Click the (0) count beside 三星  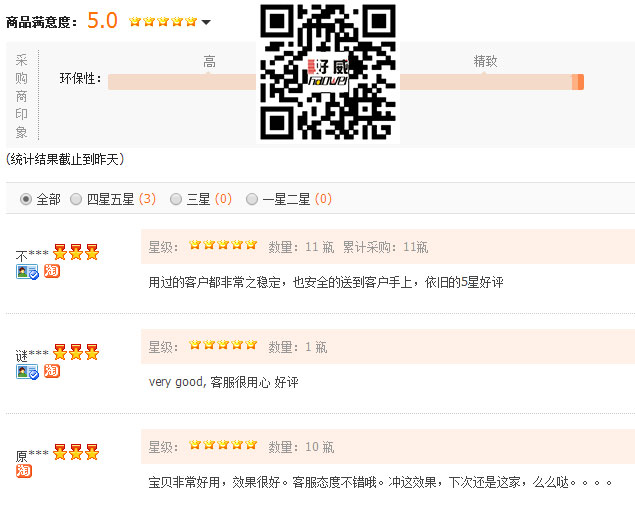pos(223,199)
